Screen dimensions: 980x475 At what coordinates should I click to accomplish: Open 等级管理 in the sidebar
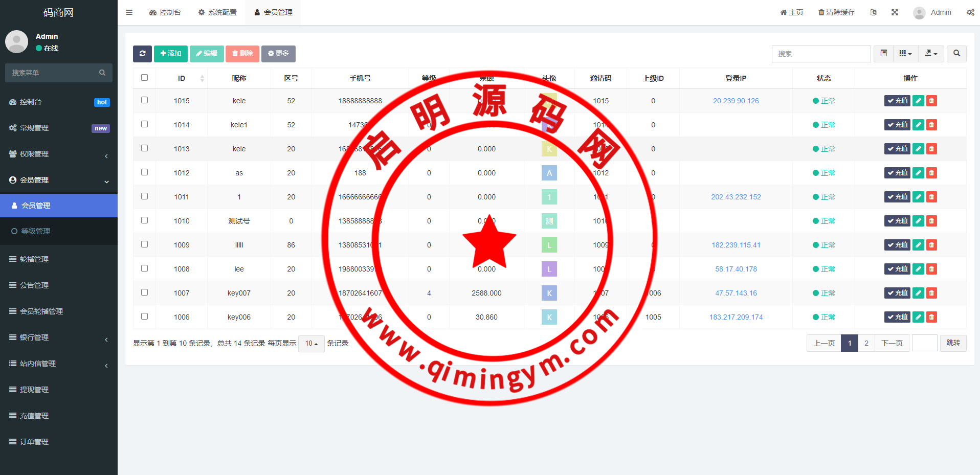point(35,231)
